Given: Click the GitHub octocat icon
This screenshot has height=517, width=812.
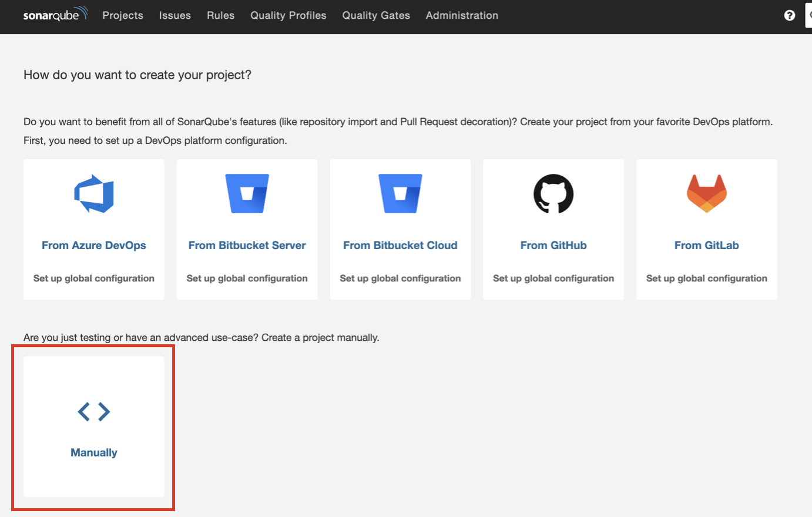Looking at the screenshot, I should (553, 193).
